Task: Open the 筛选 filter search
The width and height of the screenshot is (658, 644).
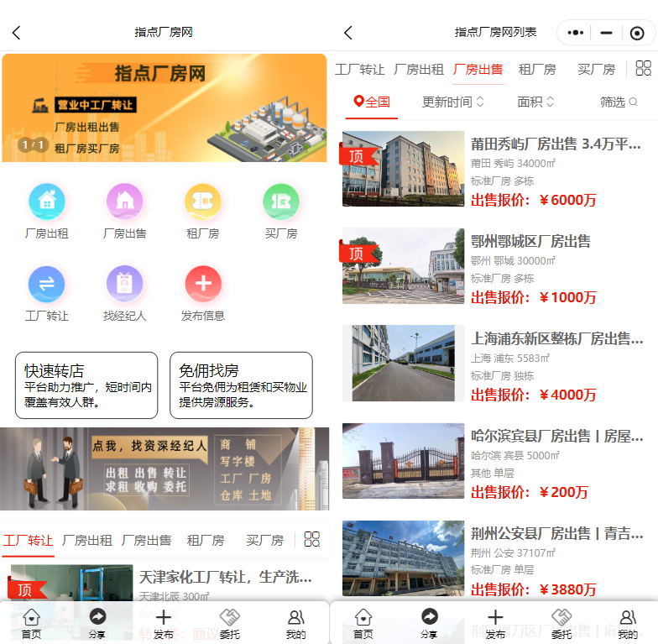Action: 619,102
